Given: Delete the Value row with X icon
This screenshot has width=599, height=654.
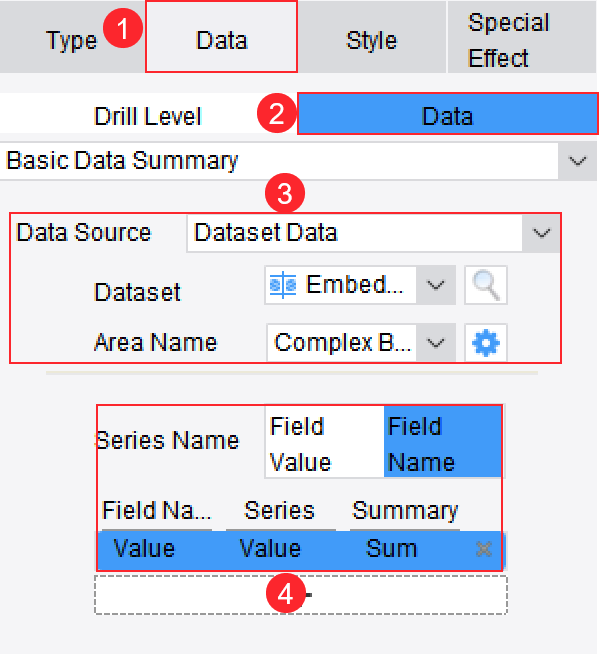Looking at the screenshot, I should coord(484,549).
